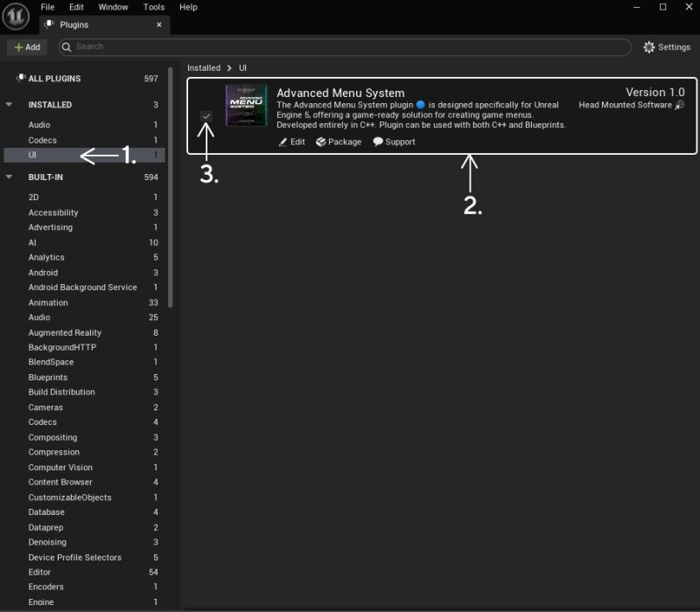Select the Blueprints category
Image resolution: width=700 pixels, height=612 pixels.
[x=84, y=377]
